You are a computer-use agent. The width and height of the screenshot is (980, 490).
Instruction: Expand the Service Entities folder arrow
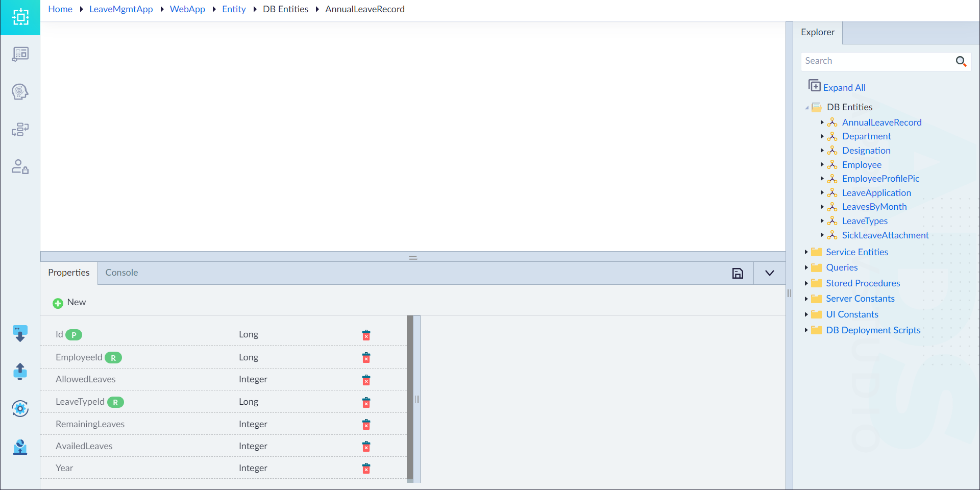(x=806, y=252)
